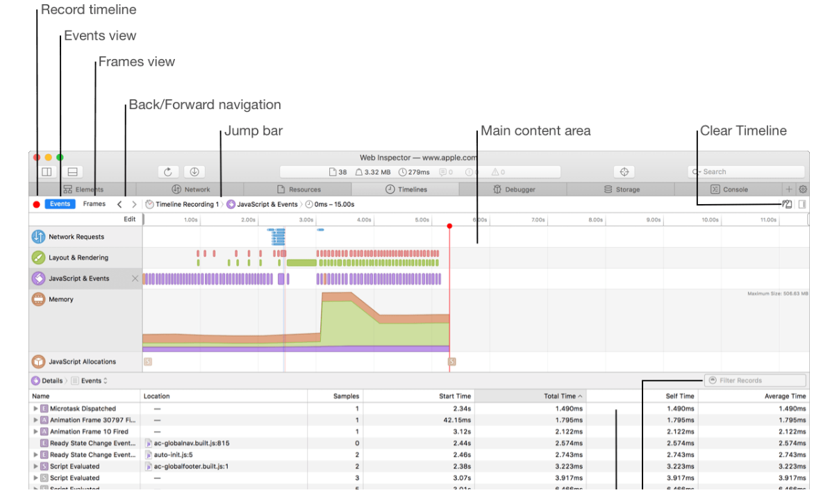Click the add new tab plus icon
Viewport: 830px width, 504px height.
tap(789, 190)
